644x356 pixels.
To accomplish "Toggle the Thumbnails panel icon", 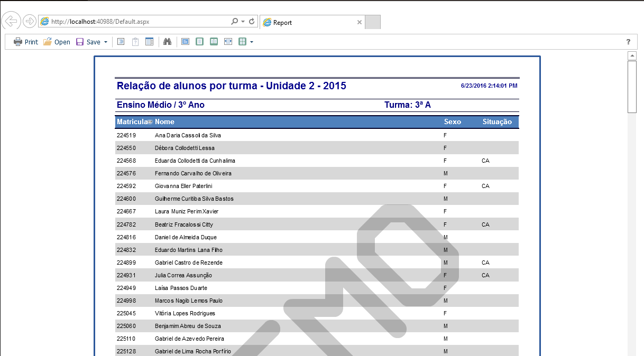I will [x=149, y=42].
